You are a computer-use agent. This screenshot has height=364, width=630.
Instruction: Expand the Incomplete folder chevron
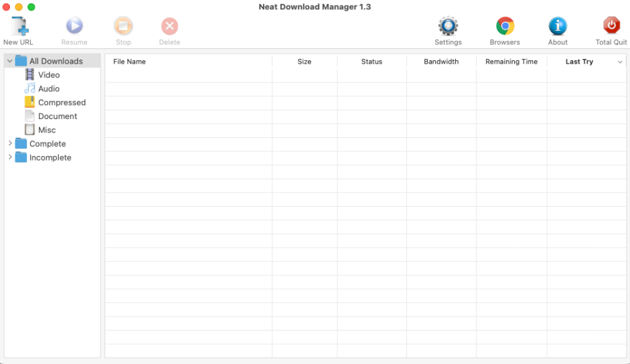click(x=10, y=158)
